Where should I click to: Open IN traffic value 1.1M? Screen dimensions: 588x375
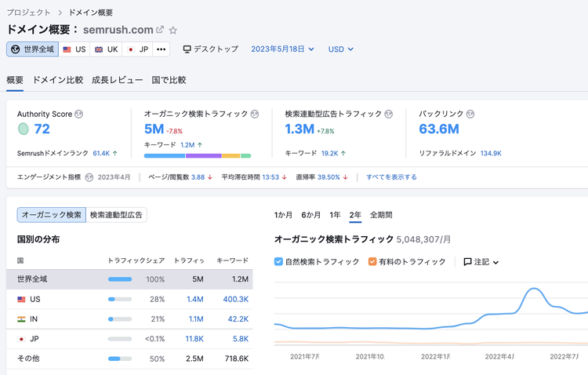pyautogui.click(x=196, y=319)
